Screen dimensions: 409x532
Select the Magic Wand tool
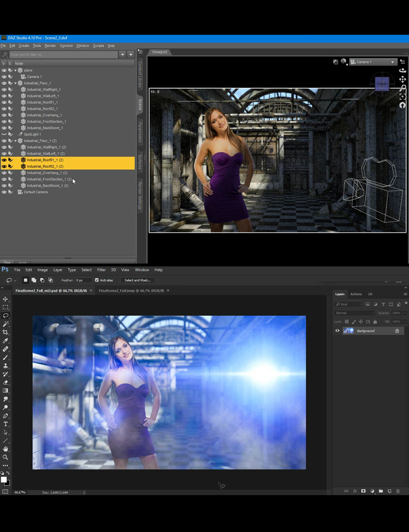tap(5, 324)
